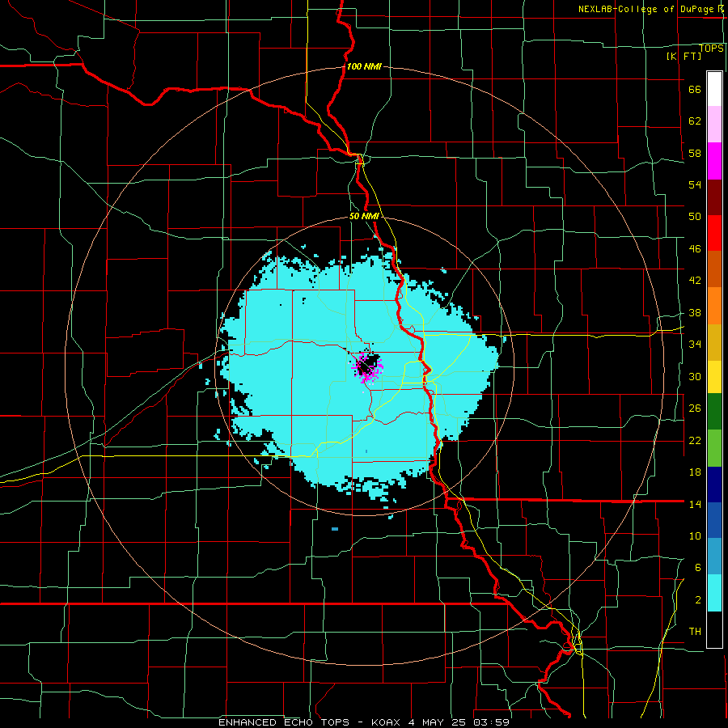
Task: Click the TOPS legend heading
Action: (711, 48)
